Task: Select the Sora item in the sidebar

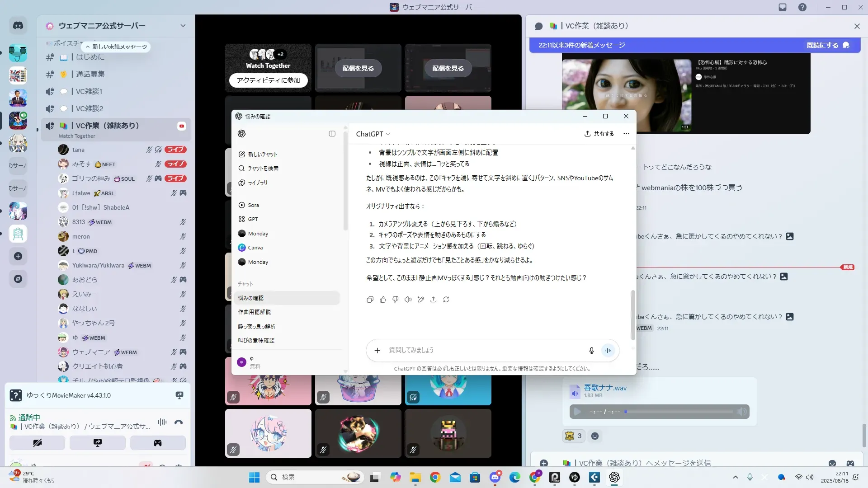Action: click(253, 205)
